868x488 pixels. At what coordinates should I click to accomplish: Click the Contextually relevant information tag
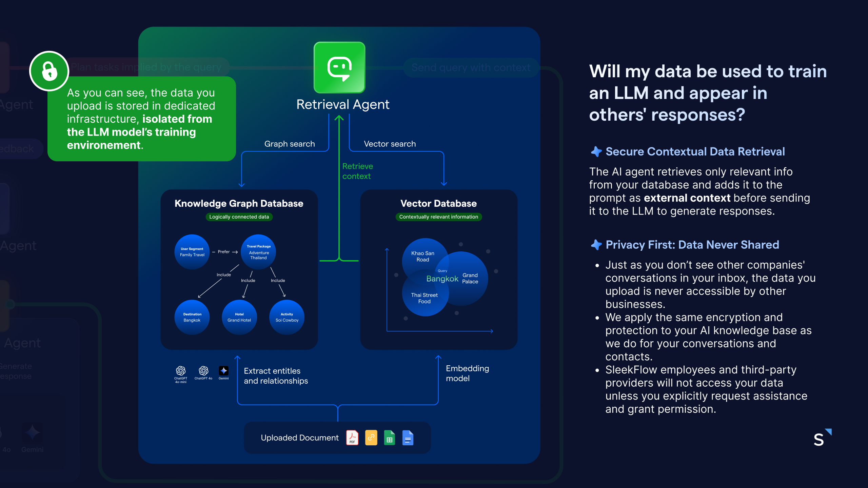tap(439, 217)
